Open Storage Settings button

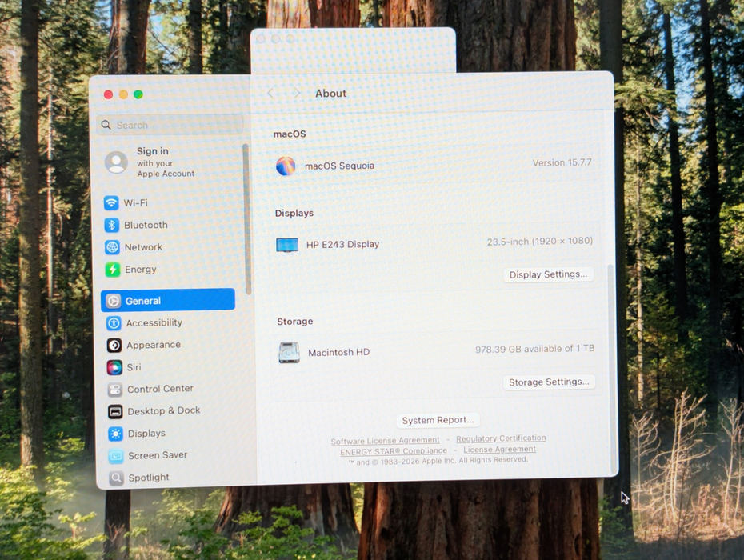tap(549, 382)
